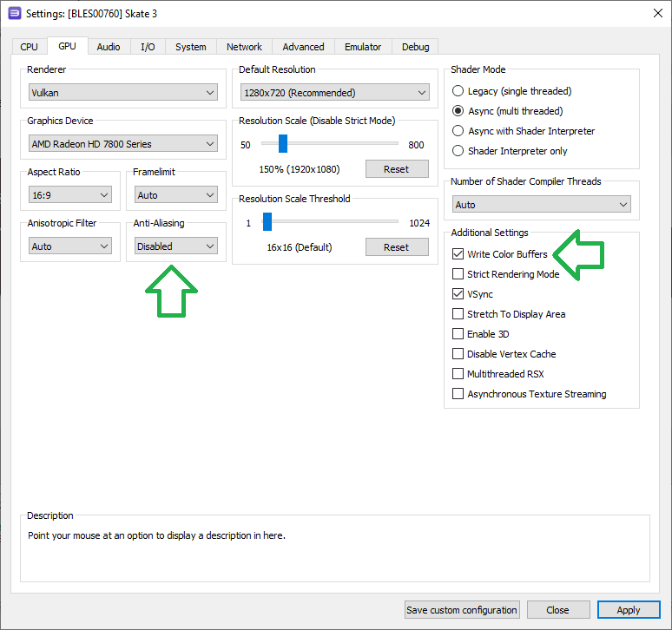Click Save custom configuration button
This screenshot has width=672, height=630.
(462, 610)
